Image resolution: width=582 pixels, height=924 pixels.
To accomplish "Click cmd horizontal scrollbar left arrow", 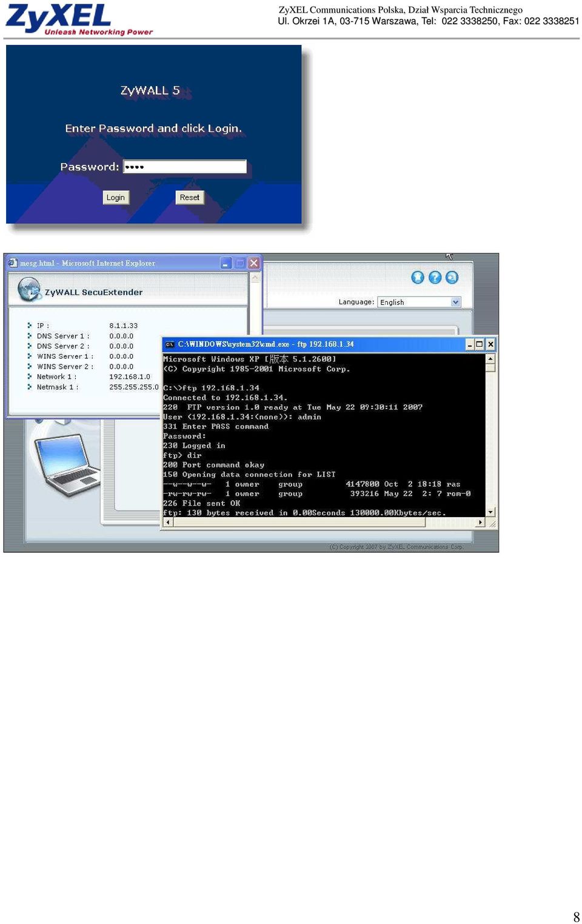I will pos(167,522).
